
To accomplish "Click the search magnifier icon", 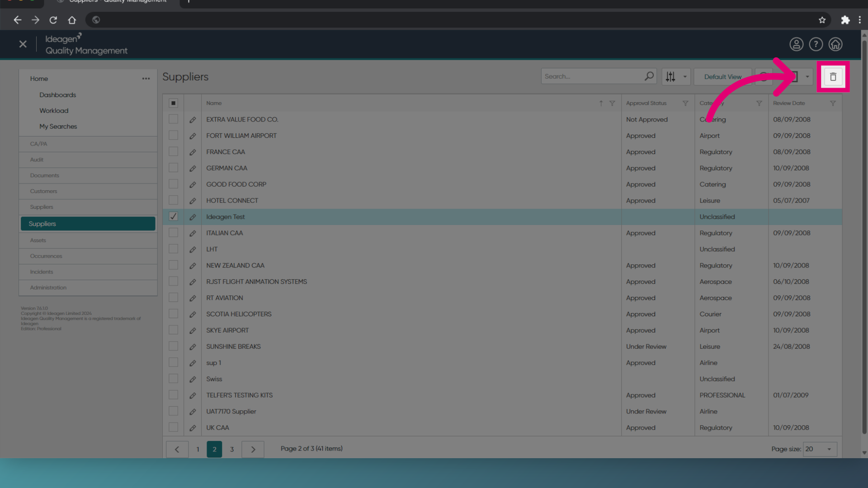I will pos(649,76).
